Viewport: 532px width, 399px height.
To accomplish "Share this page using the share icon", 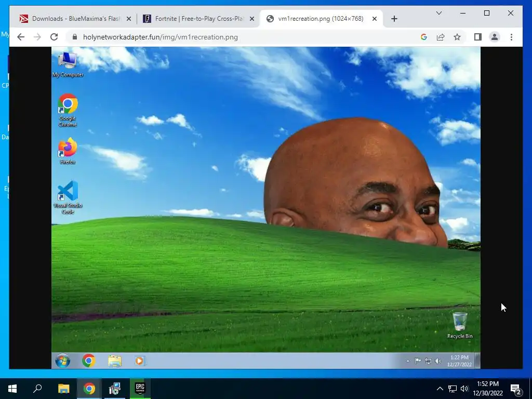I will pyautogui.click(x=441, y=37).
